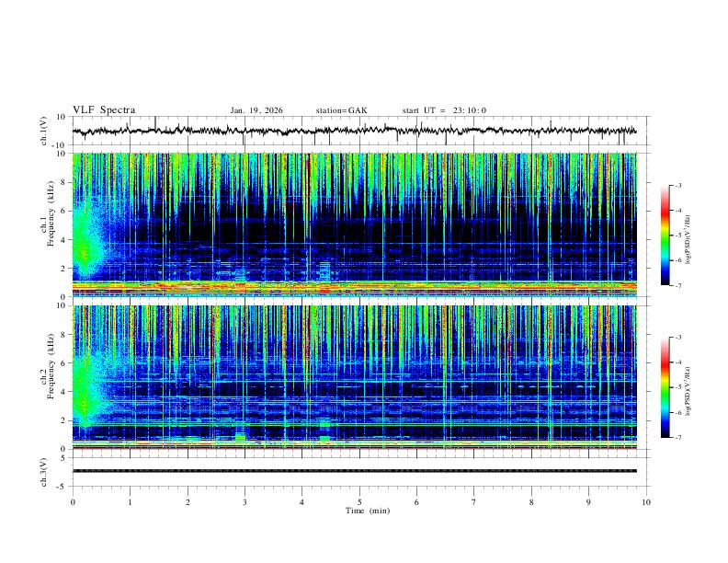Image resolution: width=728 pixels, height=563 pixels.
Task: Click the ch.2 PSD color scale bar
Action: pyautogui.click(x=665, y=387)
